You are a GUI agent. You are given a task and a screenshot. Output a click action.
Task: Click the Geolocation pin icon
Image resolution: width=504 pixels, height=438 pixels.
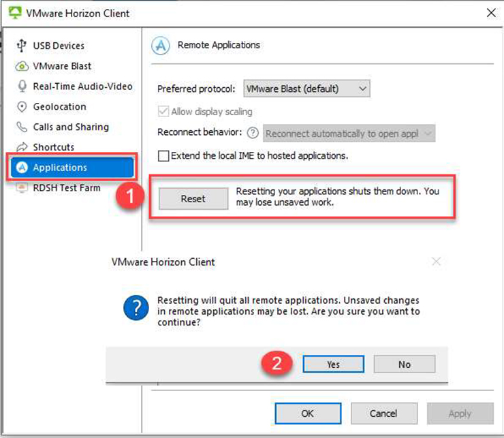click(x=21, y=107)
